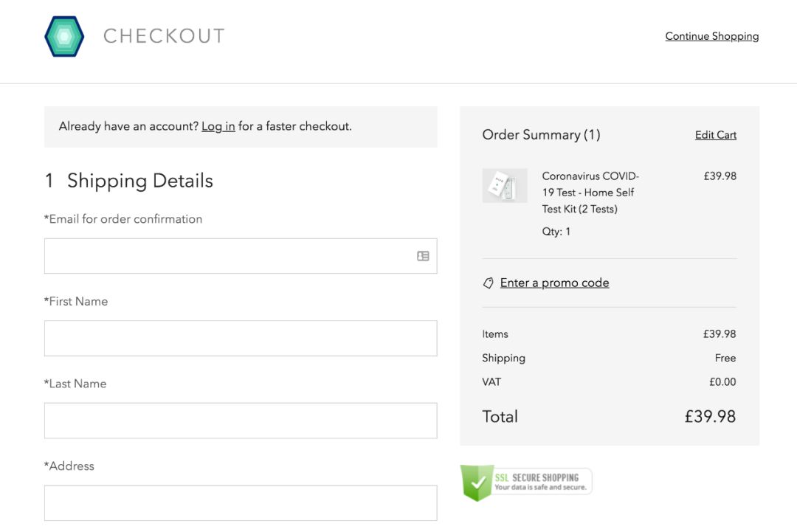Viewport: 797px width, 532px height.
Task: Follow the Log in link
Action: pos(218,126)
